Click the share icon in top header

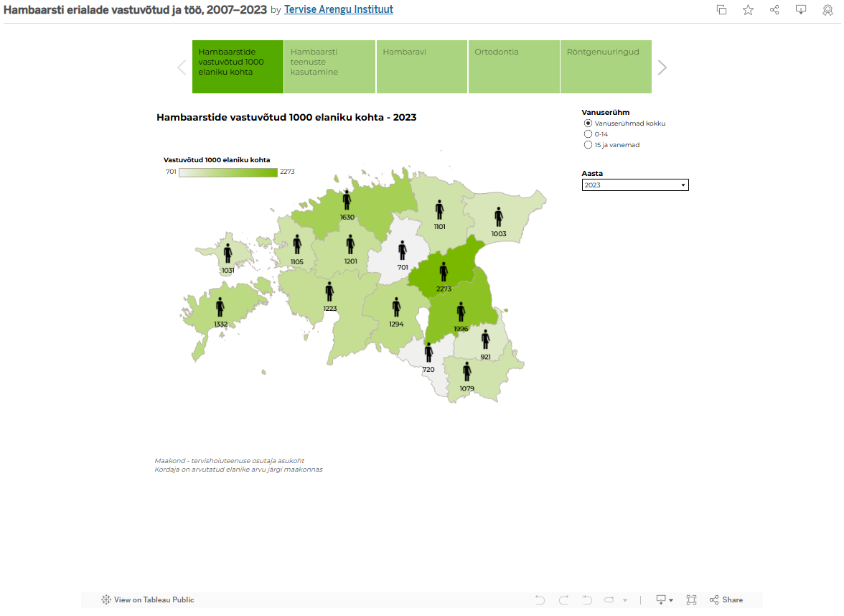(774, 10)
